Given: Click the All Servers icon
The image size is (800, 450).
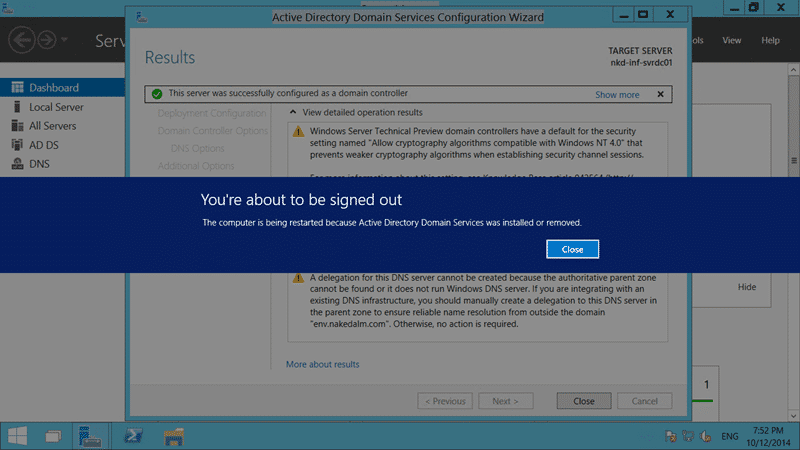Looking at the screenshot, I should (x=17, y=126).
